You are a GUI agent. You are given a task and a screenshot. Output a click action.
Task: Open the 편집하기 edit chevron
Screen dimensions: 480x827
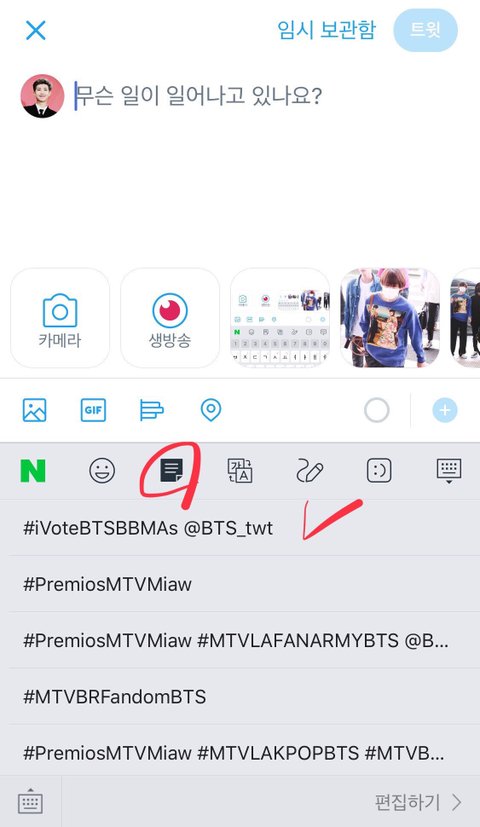coord(418,803)
